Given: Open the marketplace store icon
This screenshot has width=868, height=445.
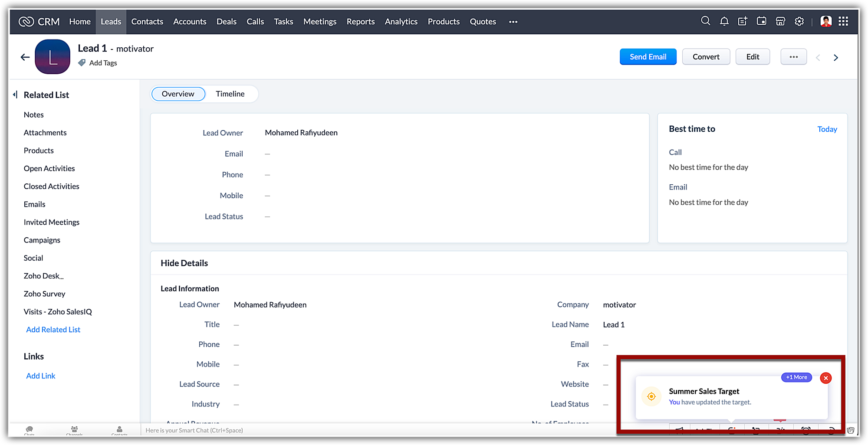Looking at the screenshot, I should (780, 21).
